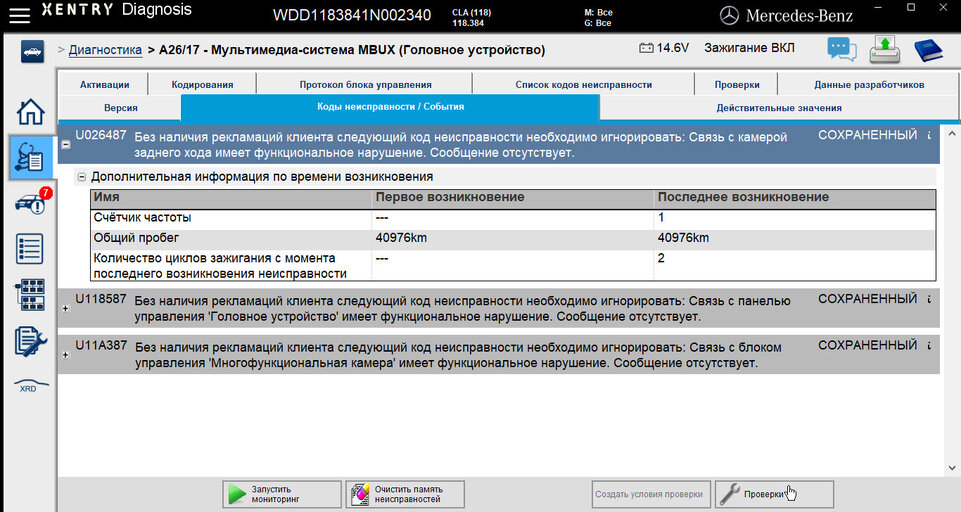Click the bottom Проверки wrench button
Image resolution: width=961 pixels, height=512 pixels.
tap(774, 494)
